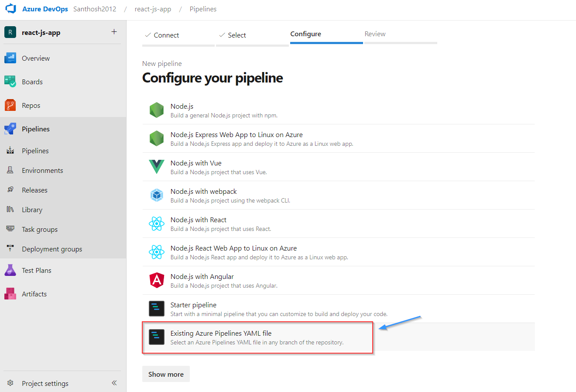This screenshot has height=392, width=576.
Task: Choose Node.js React Web App to Linux on Azure
Action: 233,248
